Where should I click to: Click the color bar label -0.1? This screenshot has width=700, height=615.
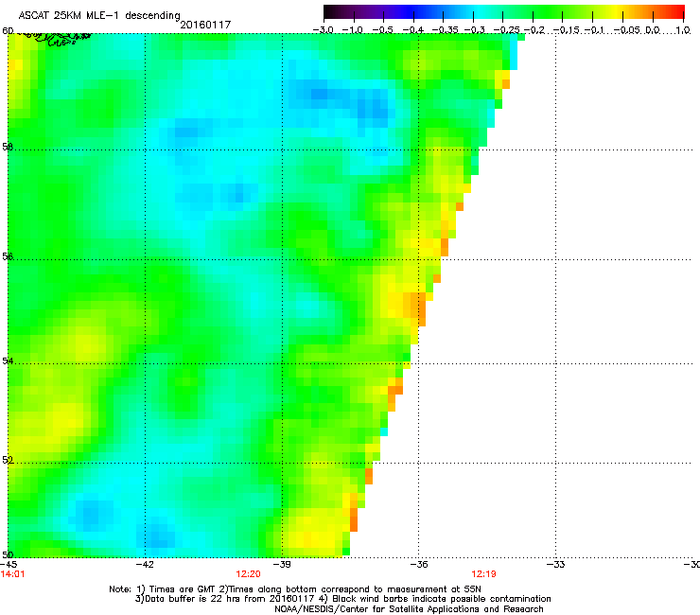click(x=595, y=30)
